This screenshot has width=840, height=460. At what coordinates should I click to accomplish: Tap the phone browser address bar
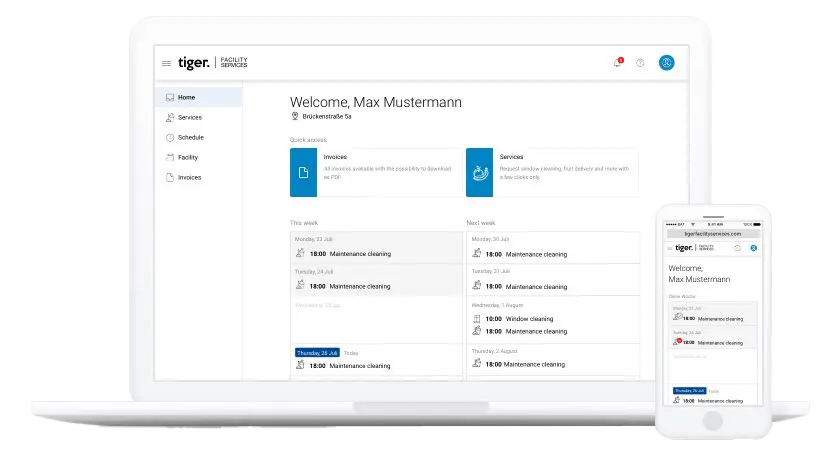pos(713,233)
